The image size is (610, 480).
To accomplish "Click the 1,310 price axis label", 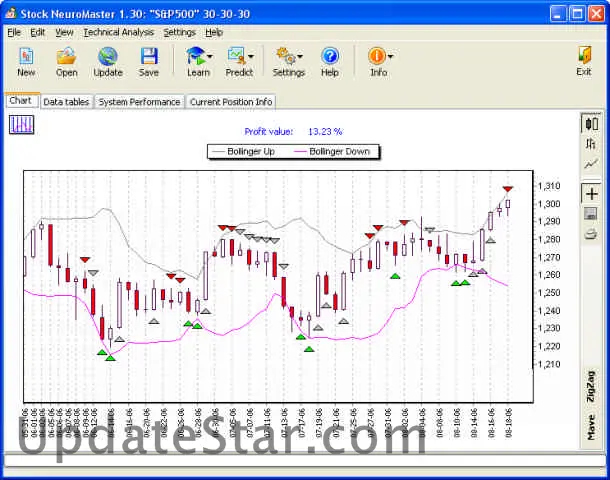I will coord(549,186).
